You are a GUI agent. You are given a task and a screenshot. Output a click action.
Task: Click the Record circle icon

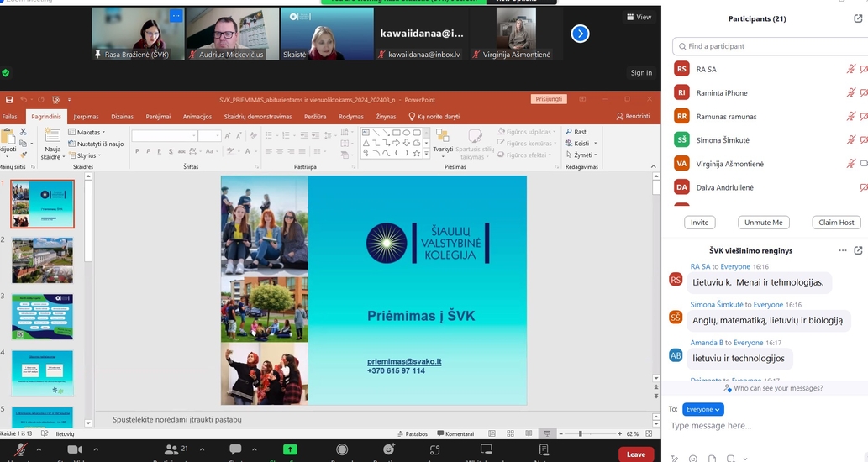pyautogui.click(x=342, y=449)
